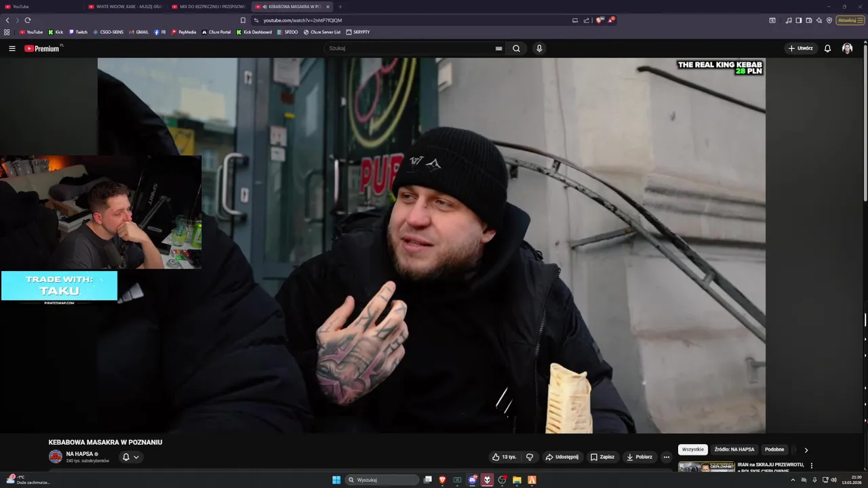This screenshot has height=488, width=868.
Task: Expand subscription notification options chevron
Action: [136, 457]
